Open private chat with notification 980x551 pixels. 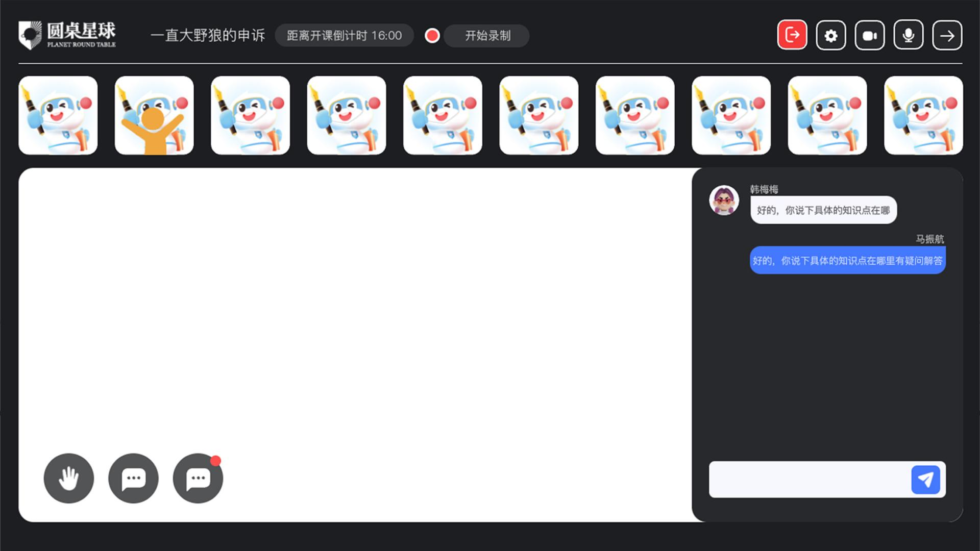point(198,478)
